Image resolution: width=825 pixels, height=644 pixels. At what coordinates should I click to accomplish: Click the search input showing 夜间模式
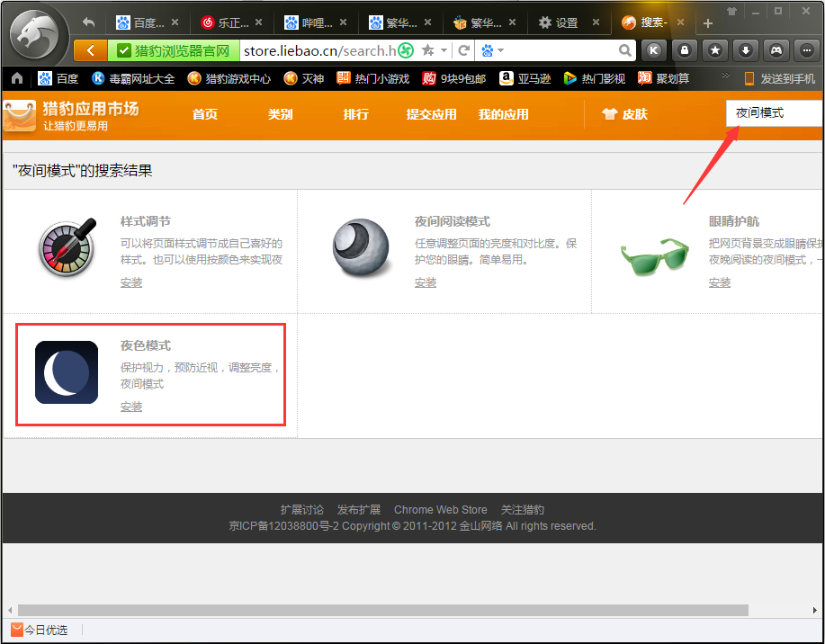pyautogui.click(x=772, y=114)
